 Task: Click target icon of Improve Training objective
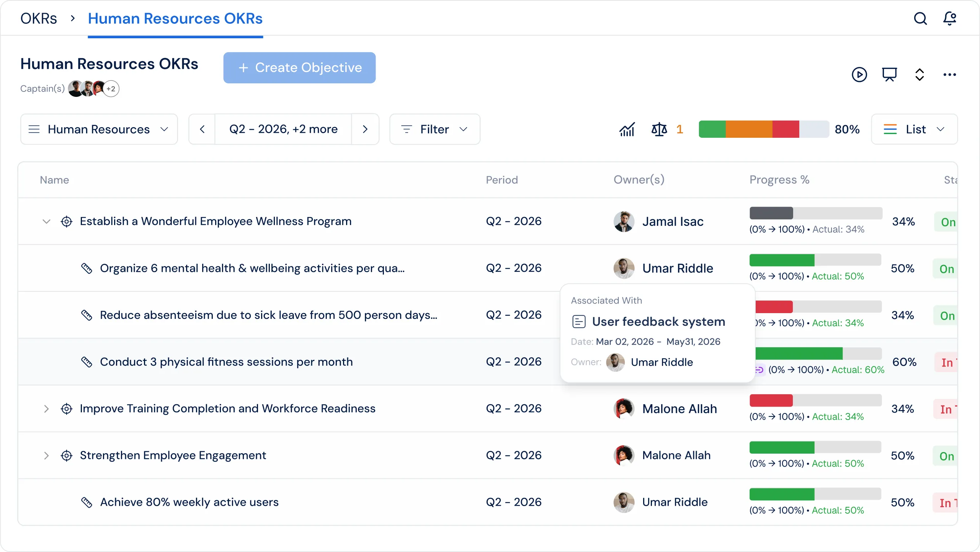coord(67,409)
